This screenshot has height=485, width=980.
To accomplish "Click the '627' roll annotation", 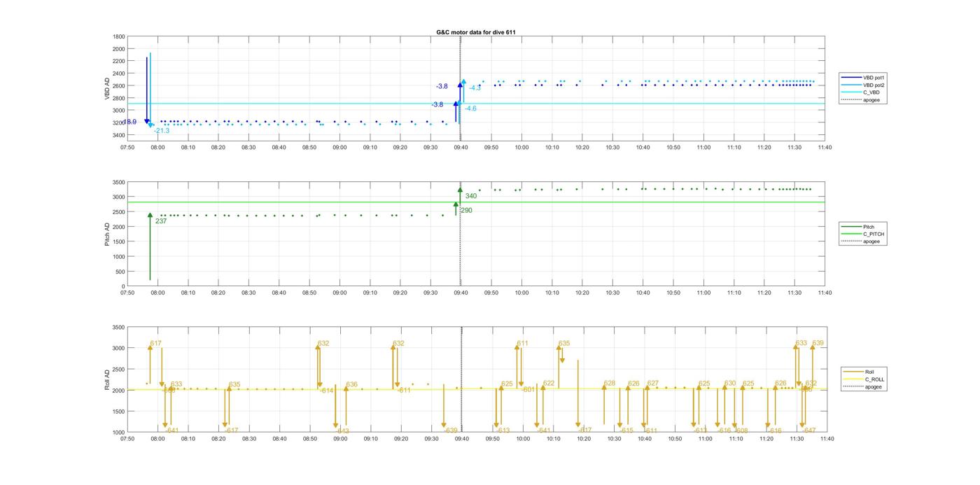I will [x=653, y=384].
